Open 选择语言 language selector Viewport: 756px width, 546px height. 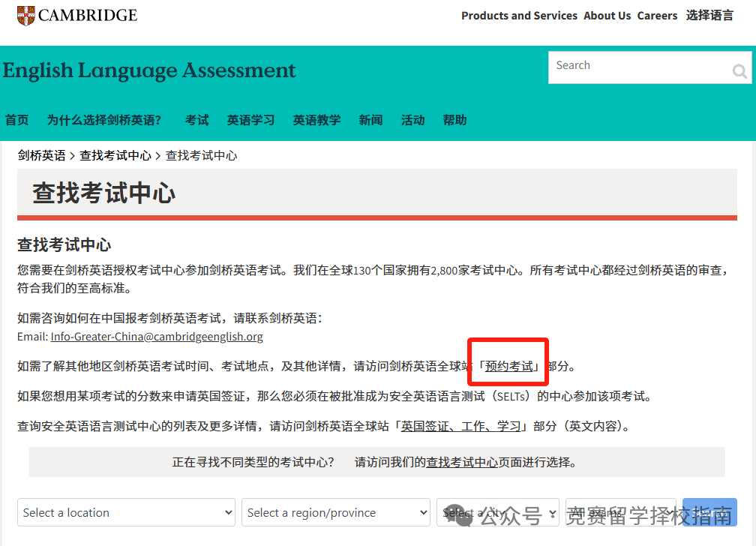709,16
